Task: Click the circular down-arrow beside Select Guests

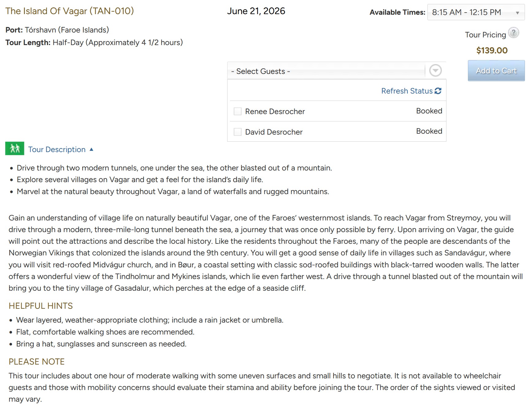Action: click(x=435, y=71)
